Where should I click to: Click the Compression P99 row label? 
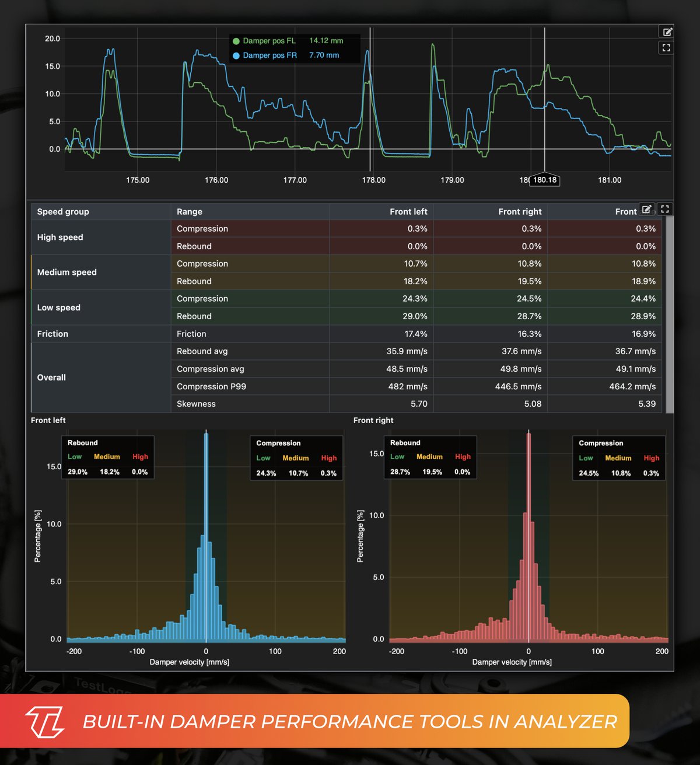coord(211,386)
